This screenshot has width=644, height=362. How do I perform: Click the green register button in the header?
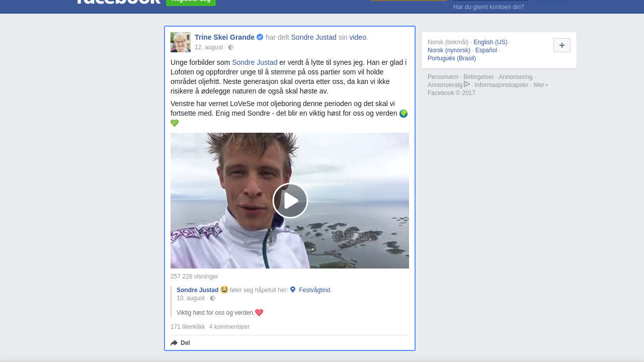click(x=191, y=2)
